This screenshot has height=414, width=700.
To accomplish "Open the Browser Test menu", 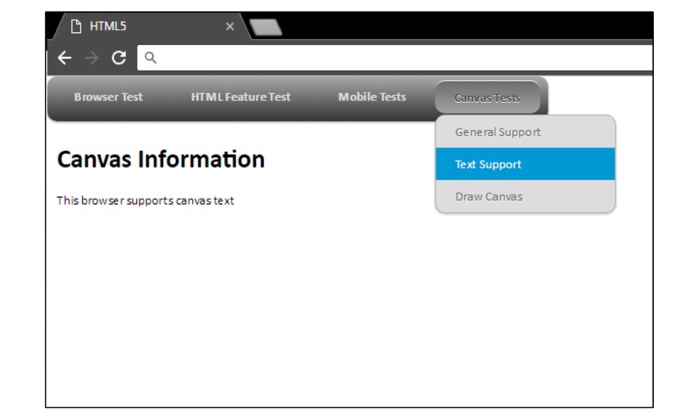I will pos(108,97).
